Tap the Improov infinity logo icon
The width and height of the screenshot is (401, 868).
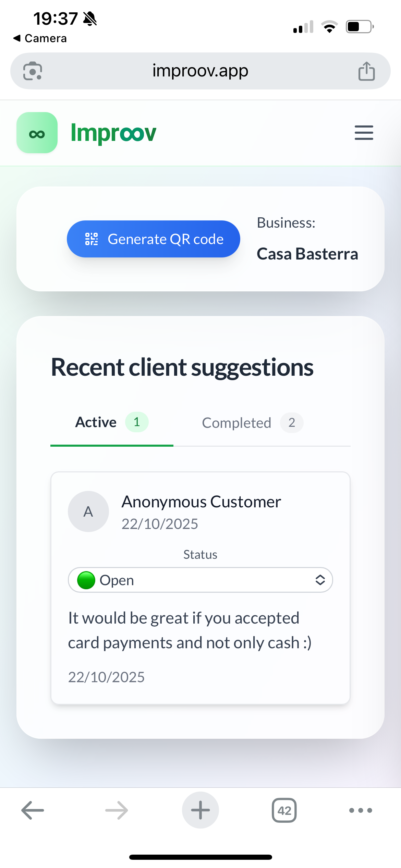click(37, 133)
